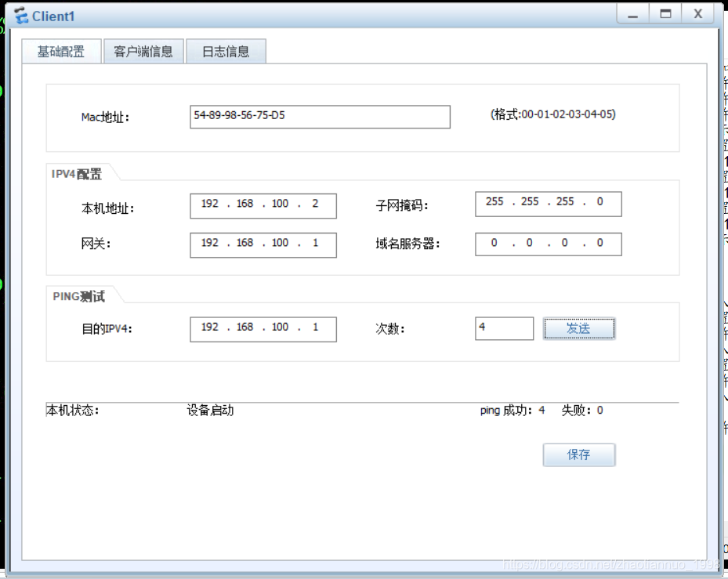Click the 域名服务器 field

coord(549,244)
